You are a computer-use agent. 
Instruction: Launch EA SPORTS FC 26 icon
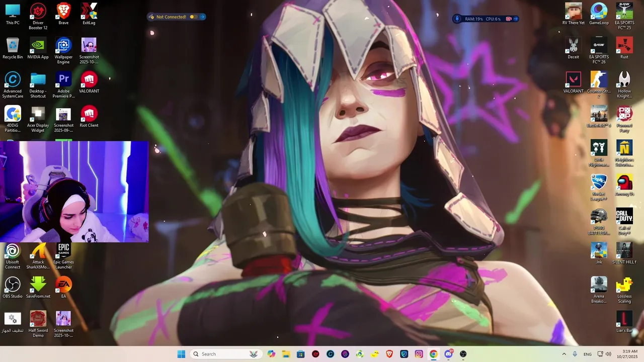coord(599,51)
